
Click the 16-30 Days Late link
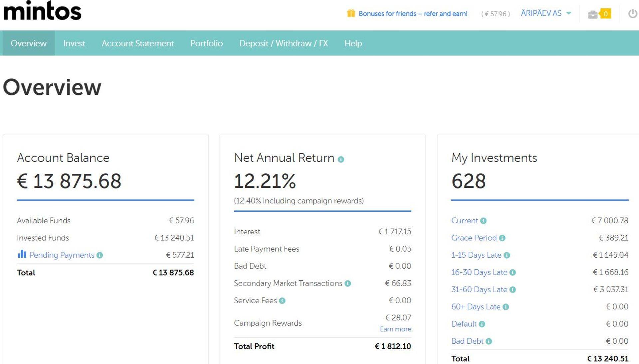479,273
